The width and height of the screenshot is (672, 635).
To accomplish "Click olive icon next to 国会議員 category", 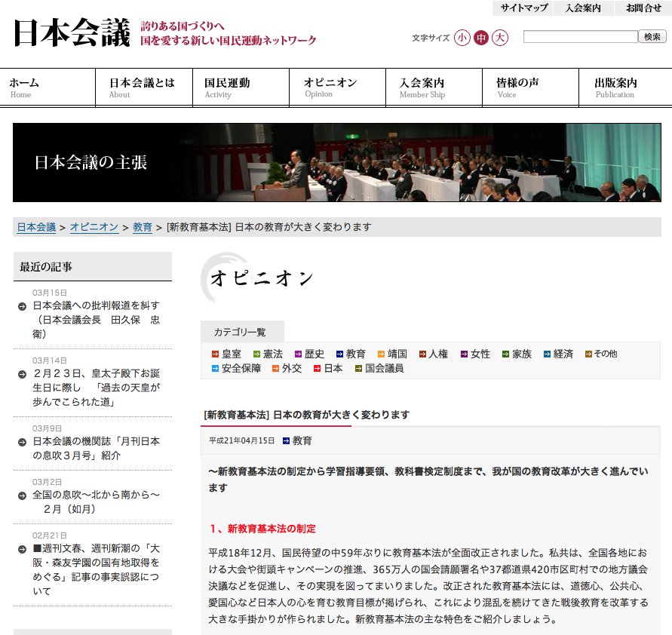I will pyautogui.click(x=358, y=369).
